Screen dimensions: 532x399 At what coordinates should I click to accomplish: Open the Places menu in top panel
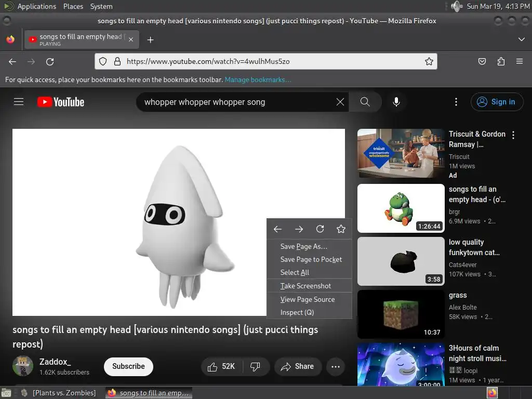[x=73, y=6]
